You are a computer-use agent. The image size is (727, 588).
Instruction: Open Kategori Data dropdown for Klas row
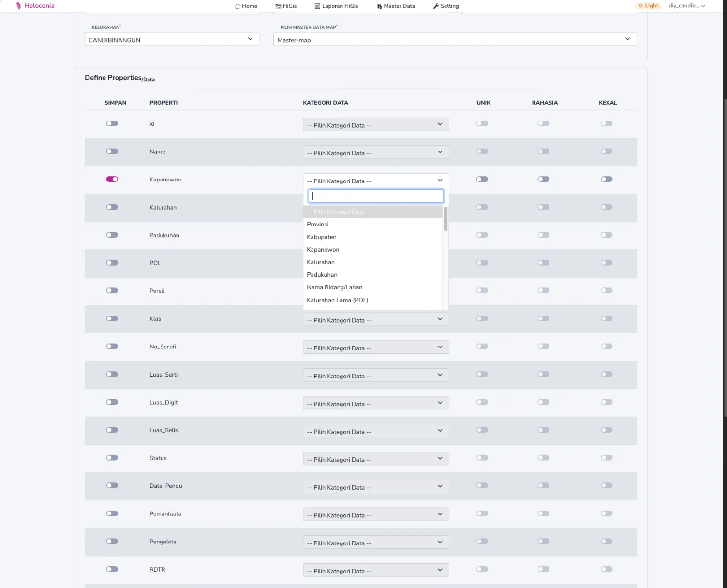coord(375,319)
